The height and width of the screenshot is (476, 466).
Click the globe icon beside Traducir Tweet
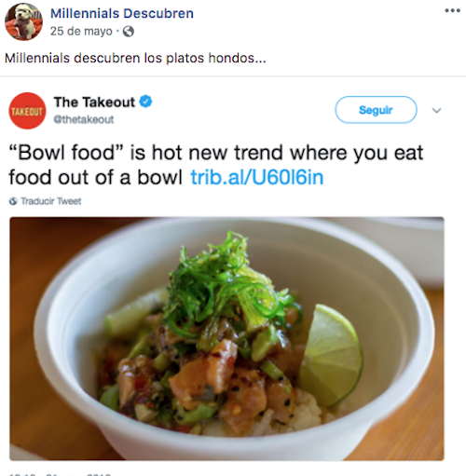13,201
